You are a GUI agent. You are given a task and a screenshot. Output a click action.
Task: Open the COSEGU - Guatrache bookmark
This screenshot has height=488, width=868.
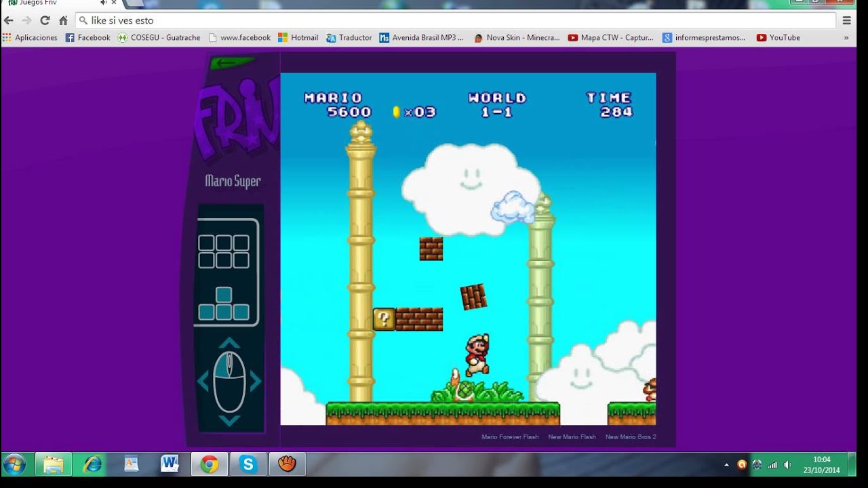(x=159, y=38)
